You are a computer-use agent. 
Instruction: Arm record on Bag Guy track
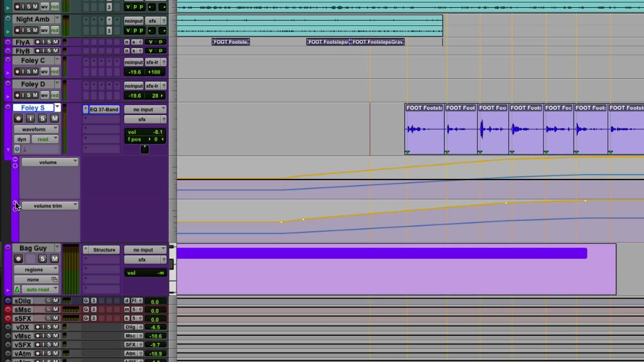tap(19, 258)
